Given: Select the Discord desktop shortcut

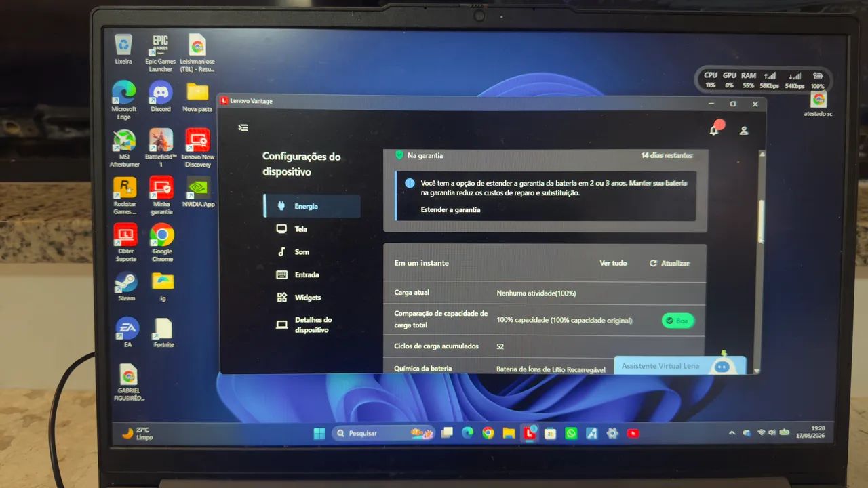Looking at the screenshot, I should [161, 97].
